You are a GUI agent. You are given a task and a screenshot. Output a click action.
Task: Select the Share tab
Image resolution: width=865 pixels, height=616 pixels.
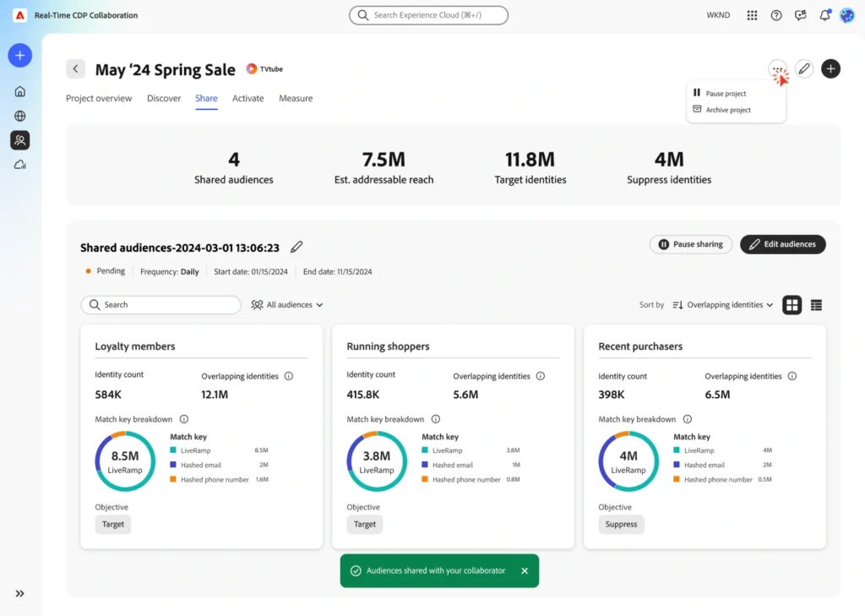206,98
